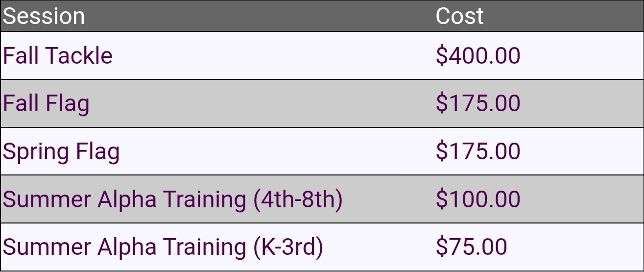Open the Fall Tackle session link
This screenshot has height=272, width=644.
[58, 55]
